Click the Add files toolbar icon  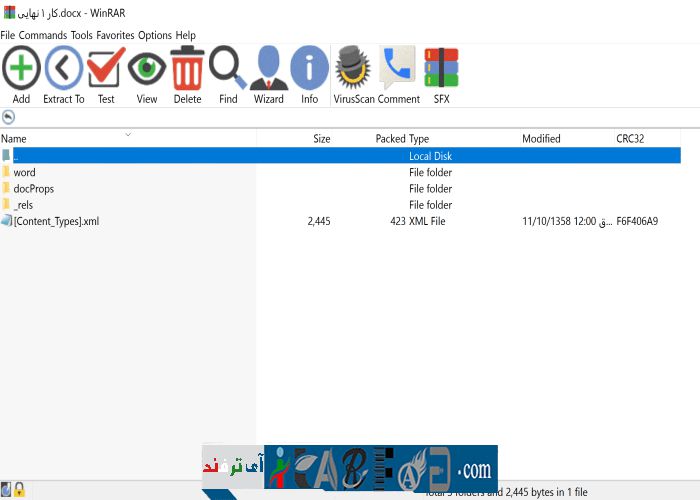pos(21,70)
